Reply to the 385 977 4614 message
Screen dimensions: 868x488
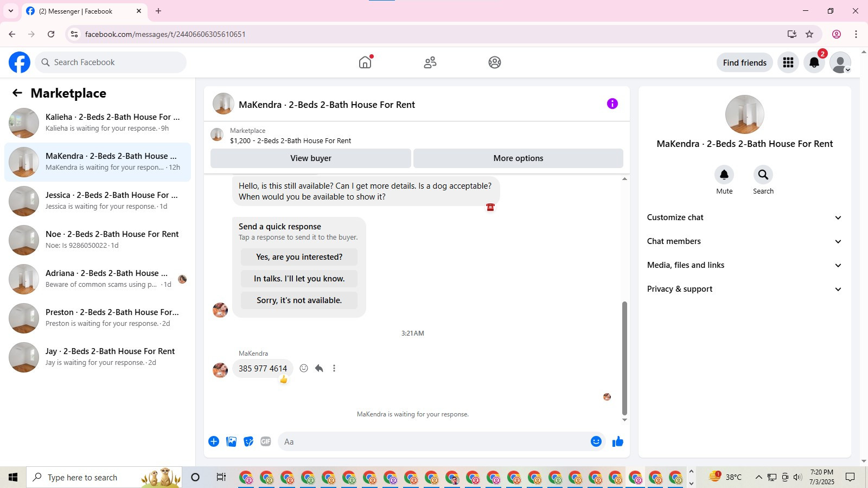pyautogui.click(x=319, y=368)
